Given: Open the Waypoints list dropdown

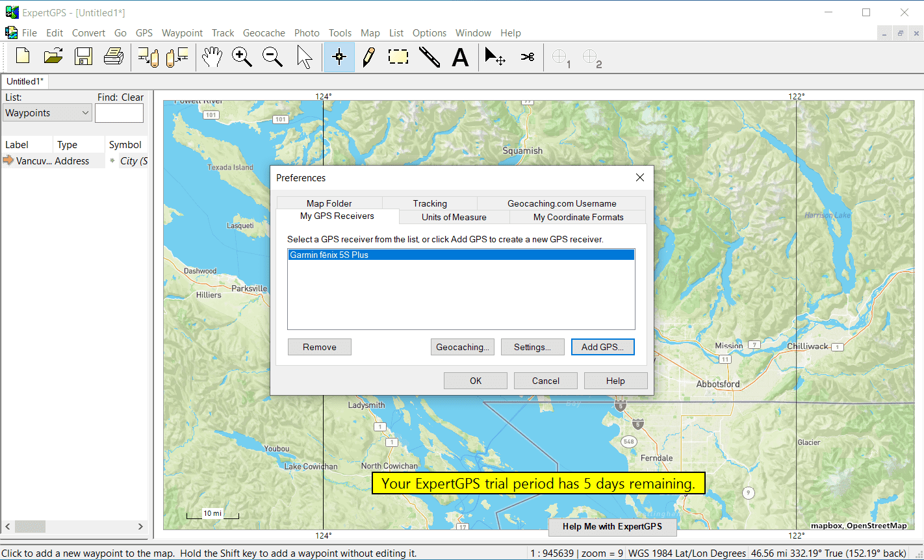Looking at the screenshot, I should 47,113.
